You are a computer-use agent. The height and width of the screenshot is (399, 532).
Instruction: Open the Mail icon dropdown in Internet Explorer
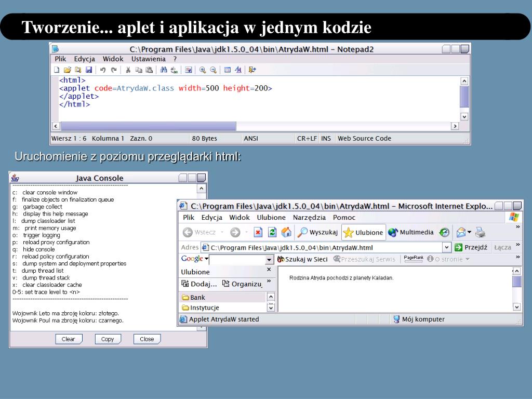pyautogui.click(x=469, y=232)
